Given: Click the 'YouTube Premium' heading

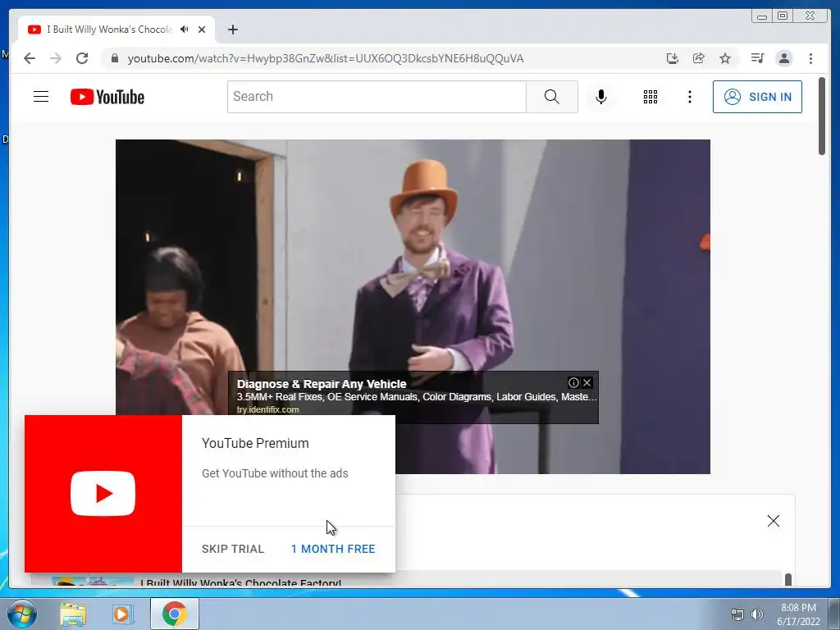Looking at the screenshot, I should [x=255, y=444].
